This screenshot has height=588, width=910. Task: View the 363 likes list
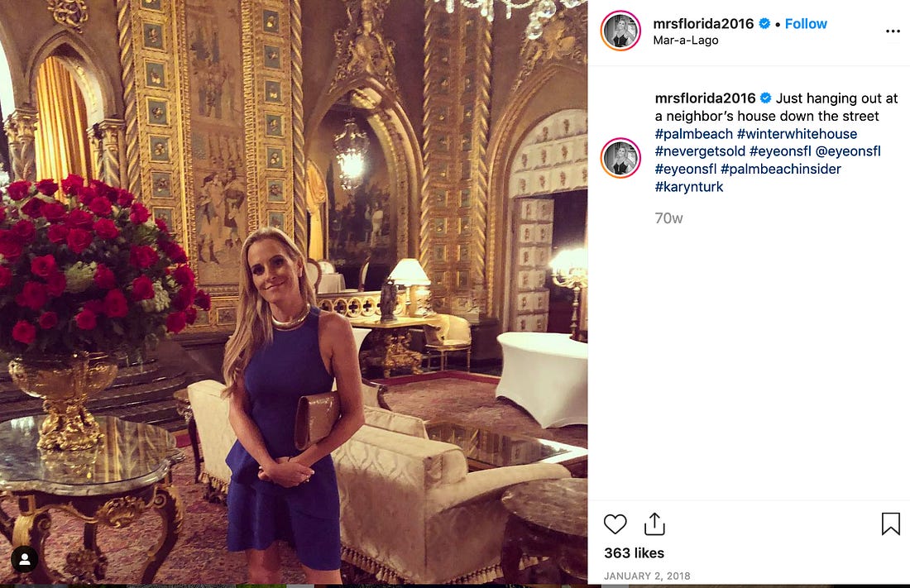click(x=634, y=553)
